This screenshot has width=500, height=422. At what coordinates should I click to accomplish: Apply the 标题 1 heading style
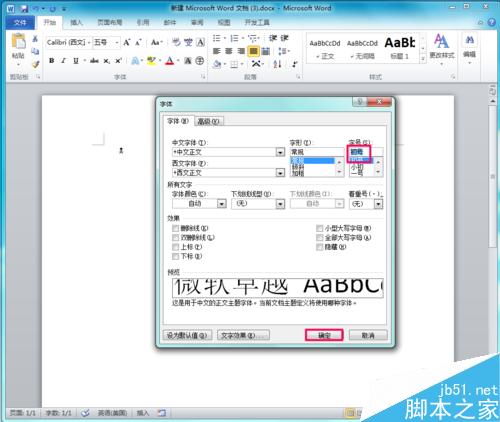point(400,49)
